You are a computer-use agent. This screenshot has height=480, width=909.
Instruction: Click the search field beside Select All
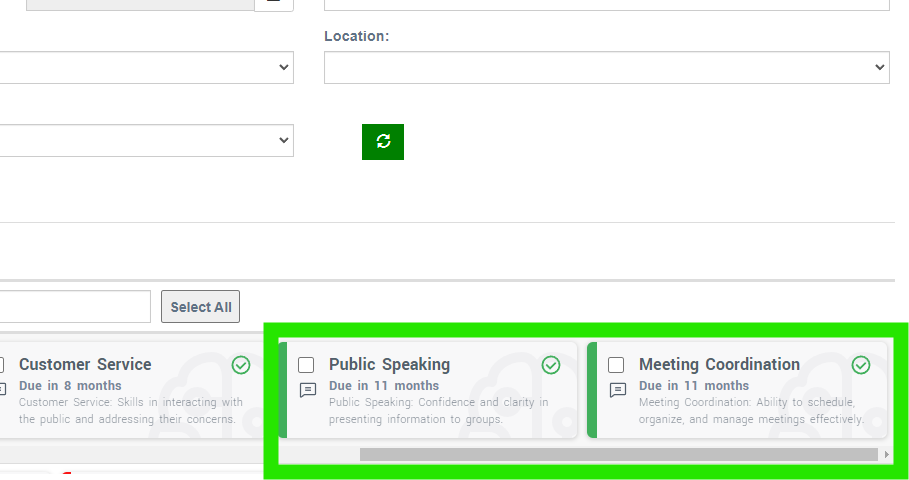tap(75, 307)
